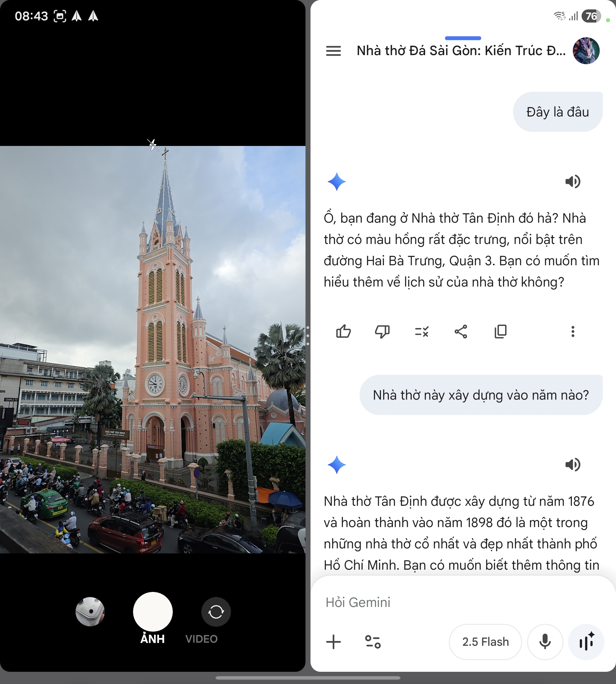This screenshot has height=684, width=616.
Task: Tap the microphone voice input button
Action: click(x=545, y=642)
